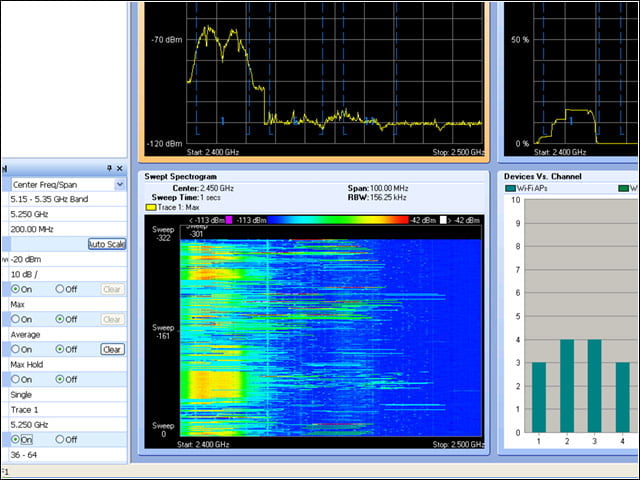The image size is (640, 480).
Task: Open the Center Freq/Span combo box
Action: [68, 184]
